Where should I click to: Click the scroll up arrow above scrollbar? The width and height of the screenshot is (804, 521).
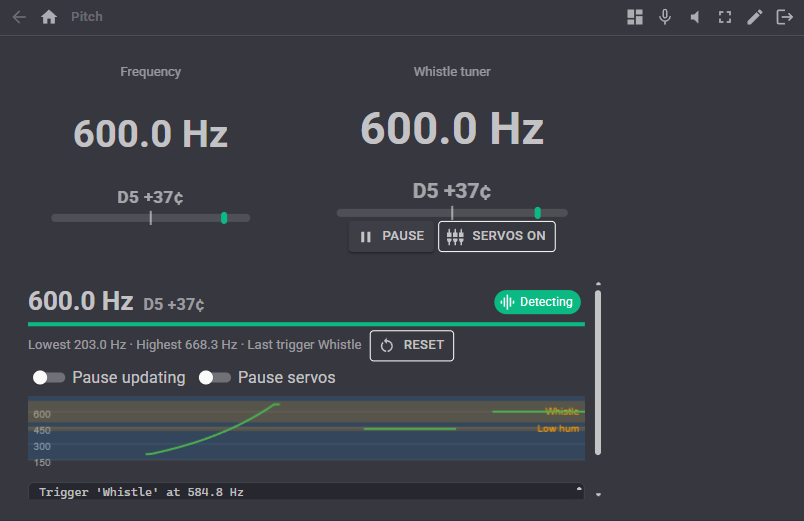click(598, 284)
